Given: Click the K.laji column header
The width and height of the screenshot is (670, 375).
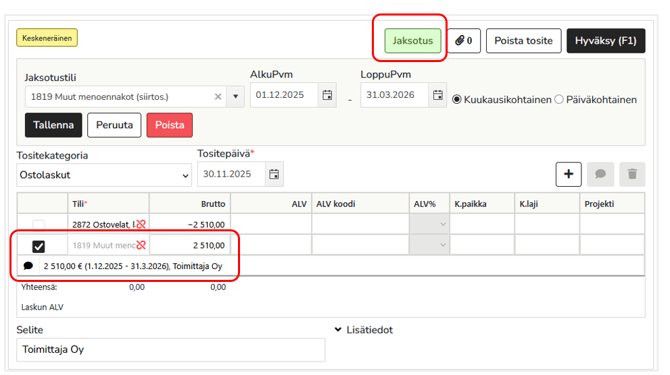Looking at the screenshot, I should click(547, 204).
